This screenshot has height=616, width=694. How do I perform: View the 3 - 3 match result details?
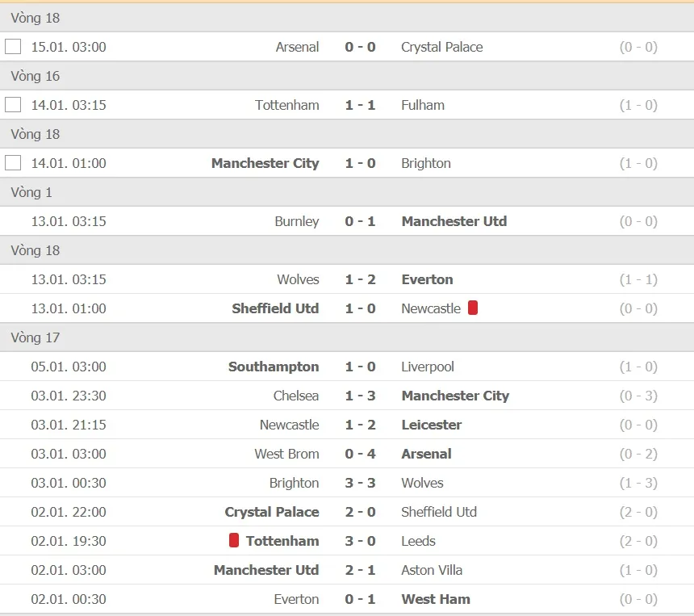click(360, 483)
